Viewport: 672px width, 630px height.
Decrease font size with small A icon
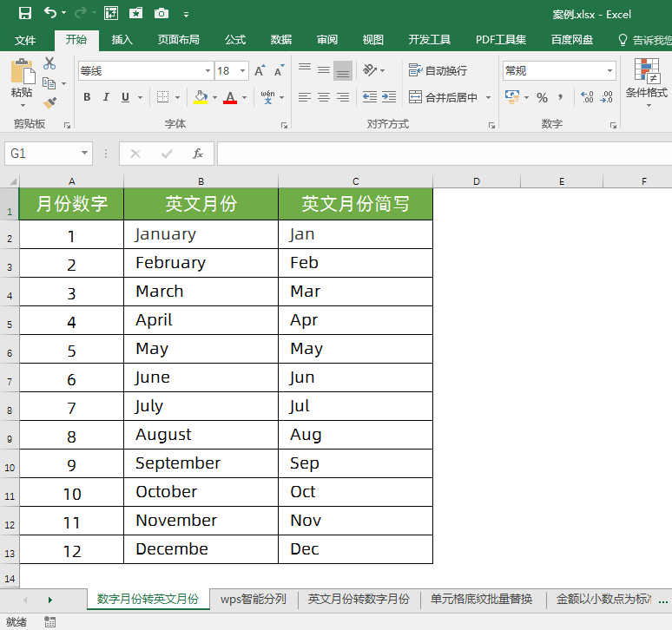pos(279,70)
